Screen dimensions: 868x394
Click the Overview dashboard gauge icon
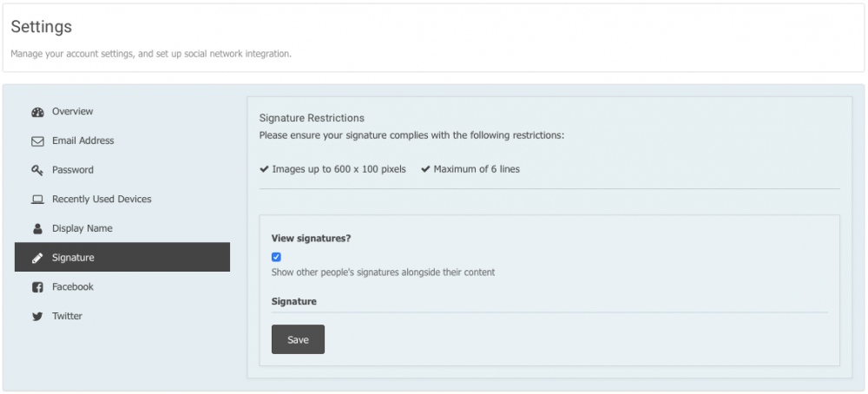(37, 112)
